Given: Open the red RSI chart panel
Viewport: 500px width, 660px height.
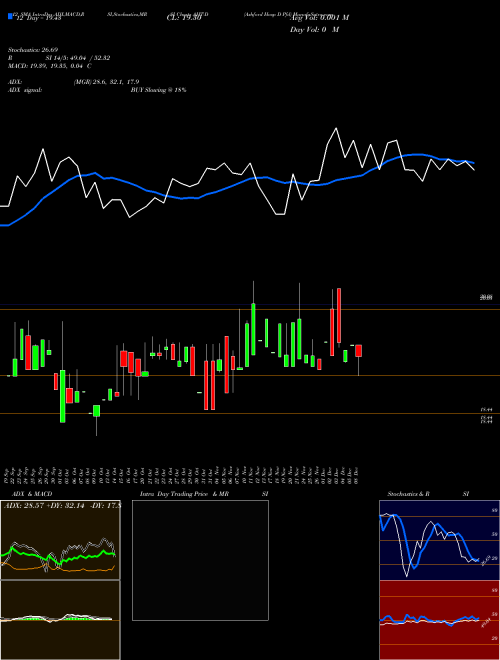Looking at the screenshot, I should pyautogui.click(x=439, y=620).
